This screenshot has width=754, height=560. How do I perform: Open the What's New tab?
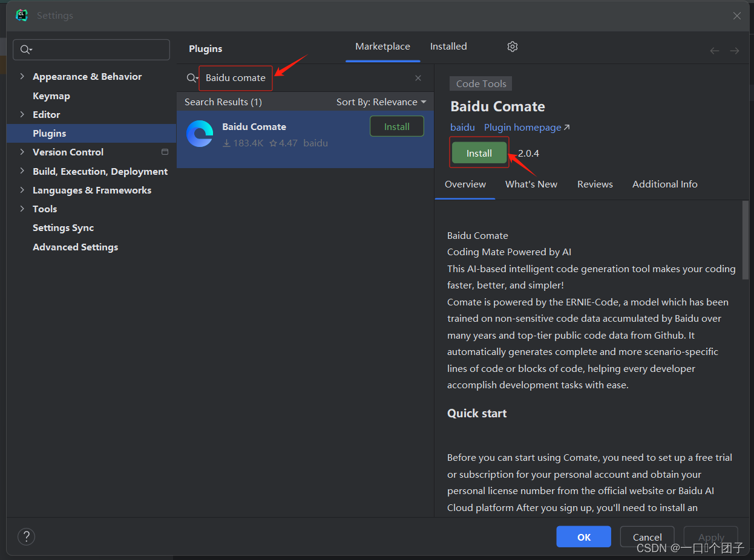(531, 184)
